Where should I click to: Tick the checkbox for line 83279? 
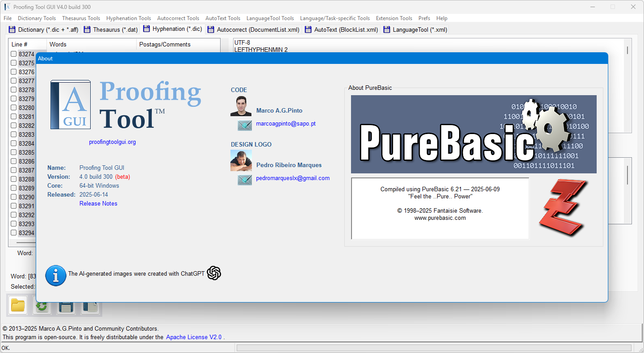[x=14, y=99]
